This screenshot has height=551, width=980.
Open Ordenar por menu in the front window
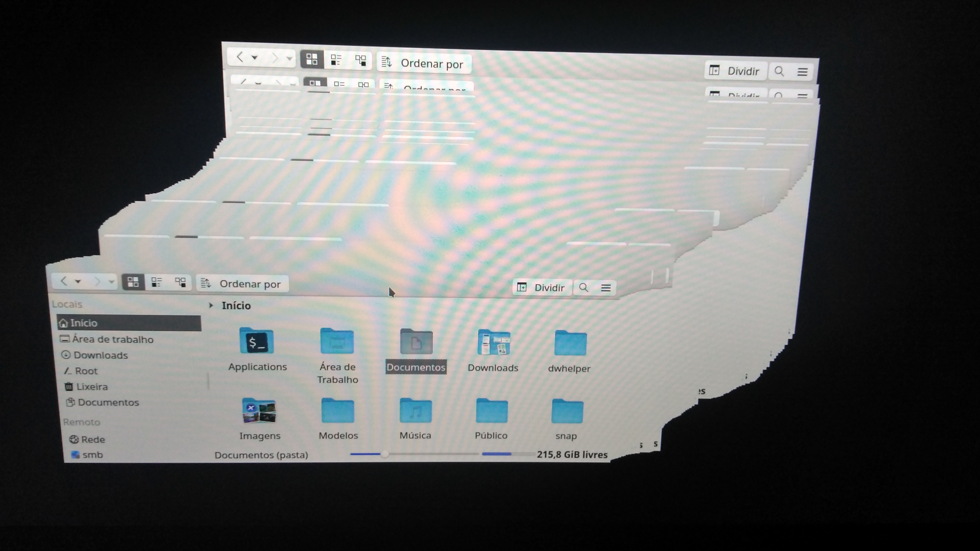coord(242,284)
